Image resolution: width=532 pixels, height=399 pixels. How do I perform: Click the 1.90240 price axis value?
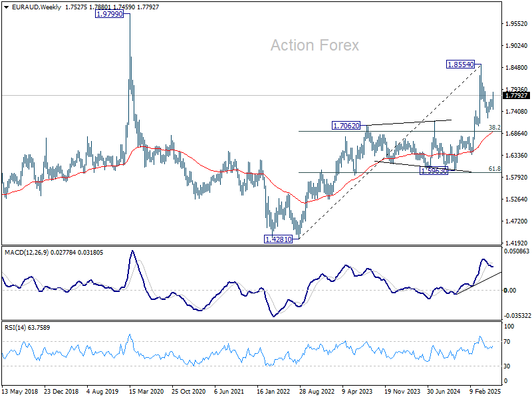[x=517, y=45]
